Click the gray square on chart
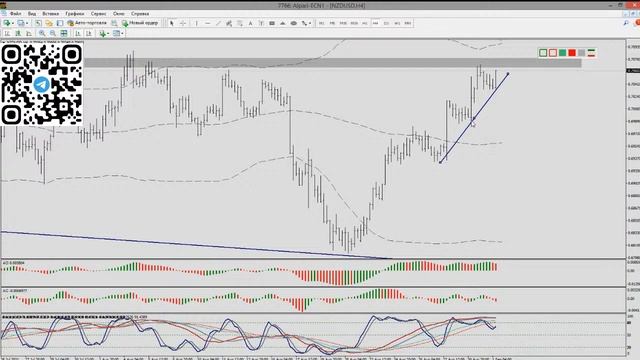Image resolution: width=640 pixels, height=360 pixels. tap(581, 53)
